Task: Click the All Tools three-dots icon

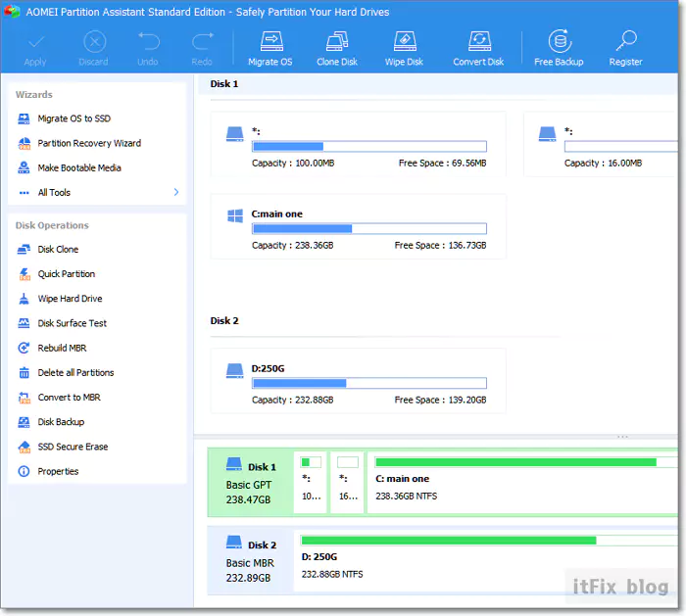Action: point(24,193)
